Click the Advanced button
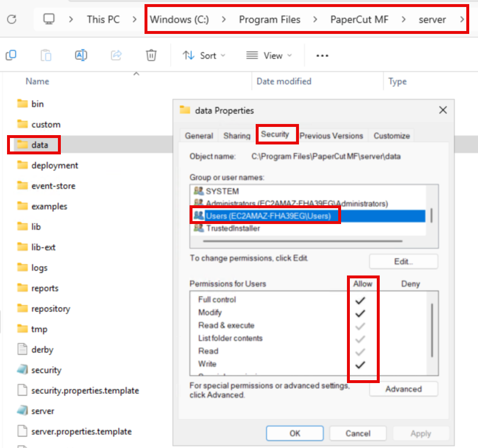The height and width of the screenshot is (448, 478). pos(404,389)
